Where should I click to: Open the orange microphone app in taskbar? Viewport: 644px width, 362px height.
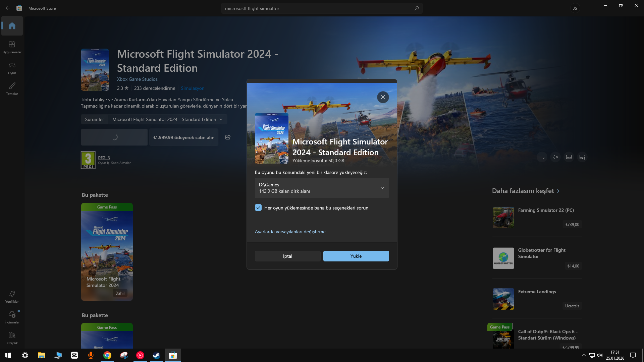pos(91,355)
